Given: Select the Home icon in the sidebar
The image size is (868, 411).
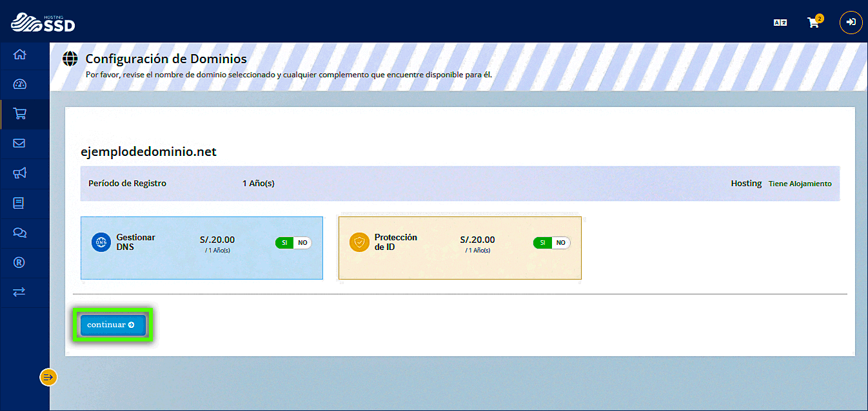Looking at the screenshot, I should coord(19,55).
